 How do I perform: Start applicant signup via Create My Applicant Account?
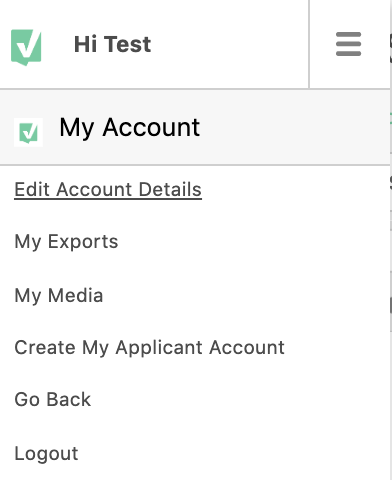149,348
